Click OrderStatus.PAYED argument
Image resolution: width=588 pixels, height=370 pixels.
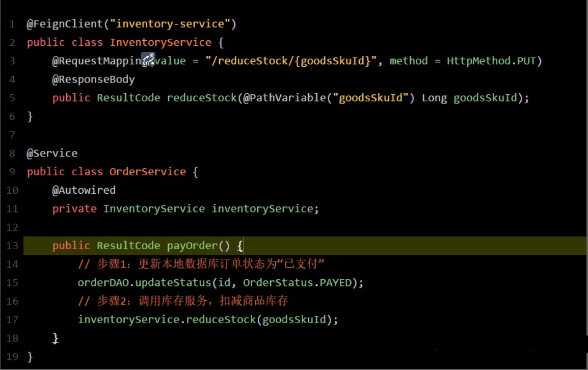[298, 282]
